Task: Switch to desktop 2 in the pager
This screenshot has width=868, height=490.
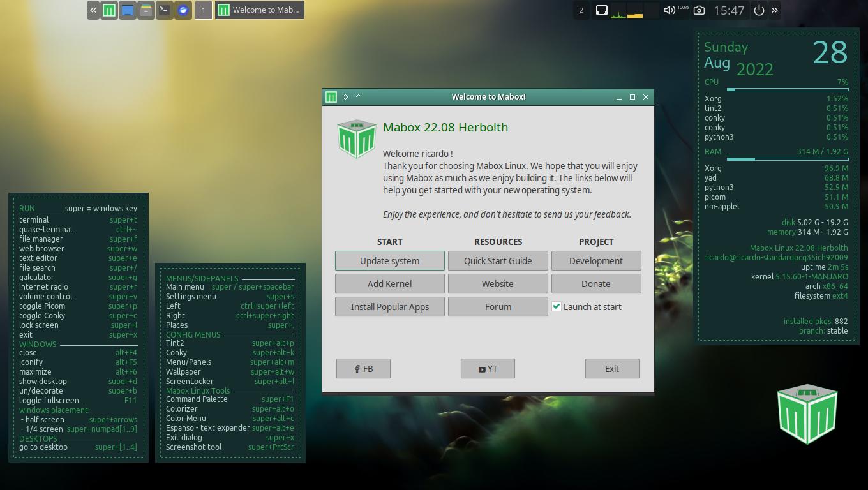Action: click(x=581, y=10)
